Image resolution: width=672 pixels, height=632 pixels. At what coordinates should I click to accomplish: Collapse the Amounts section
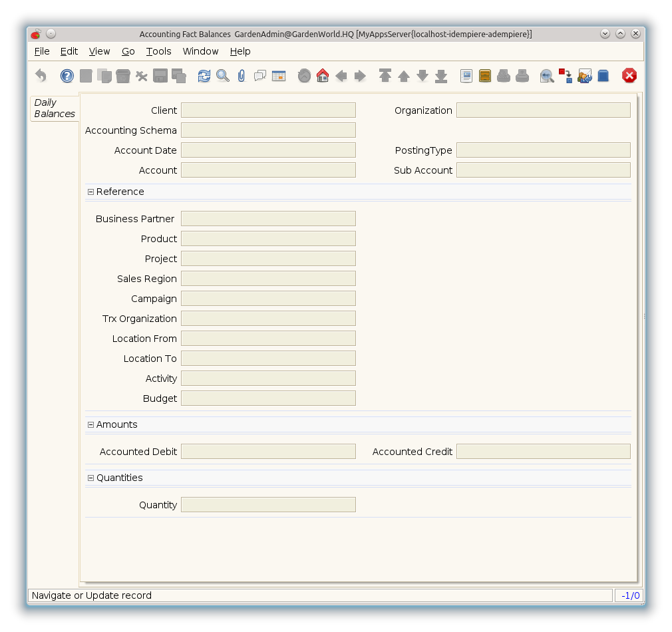coord(91,424)
